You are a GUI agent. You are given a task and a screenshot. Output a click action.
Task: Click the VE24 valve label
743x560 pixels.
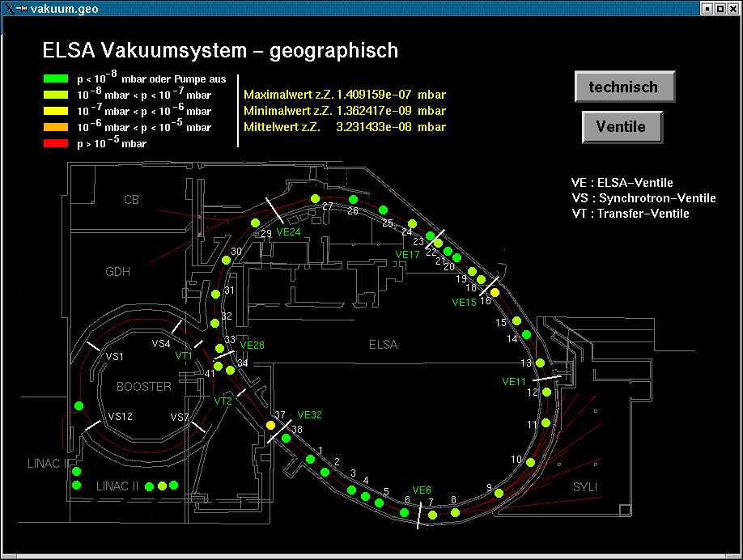[x=288, y=231]
